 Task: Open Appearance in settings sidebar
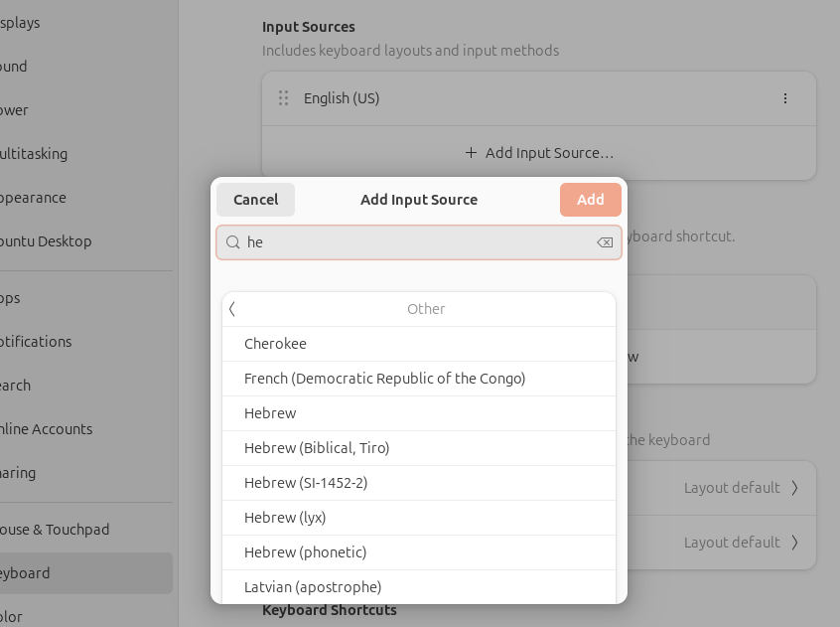pos(86,198)
